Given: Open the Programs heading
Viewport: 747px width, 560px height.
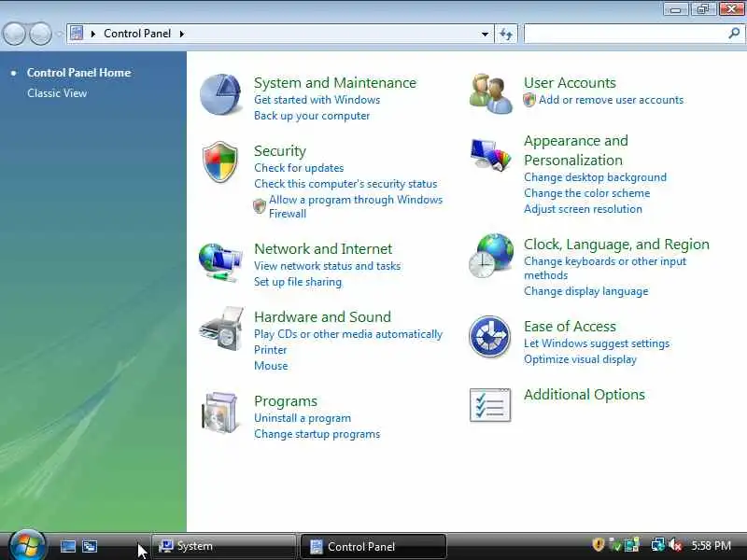Looking at the screenshot, I should click(x=286, y=401).
